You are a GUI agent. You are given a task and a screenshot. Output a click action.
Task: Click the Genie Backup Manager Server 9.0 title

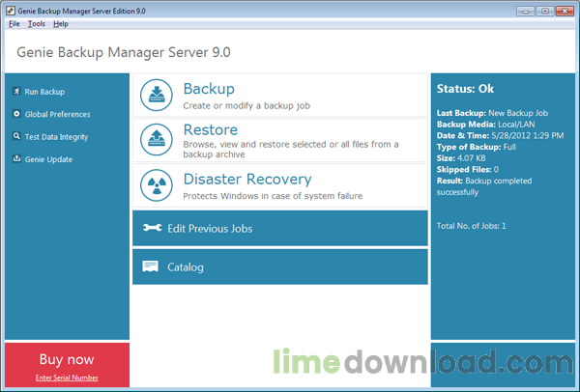124,52
